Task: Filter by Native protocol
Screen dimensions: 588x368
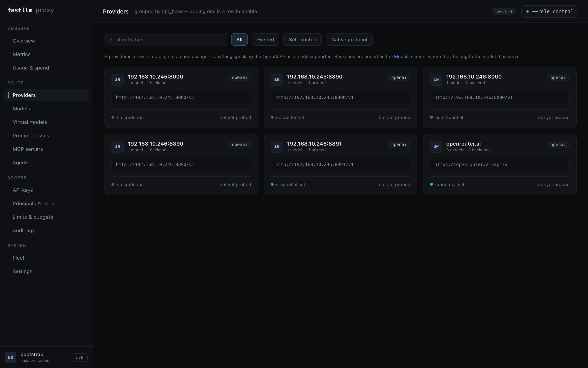Action: click(x=349, y=39)
